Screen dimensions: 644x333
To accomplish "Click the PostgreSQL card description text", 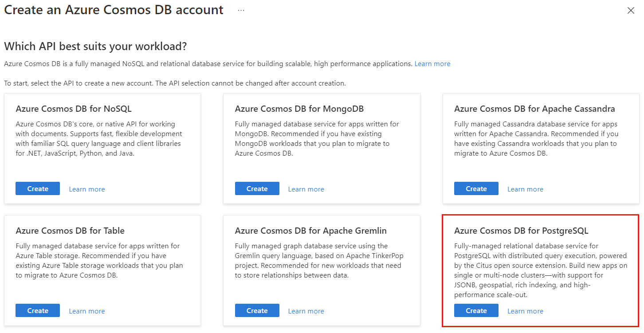I will click(x=541, y=270).
